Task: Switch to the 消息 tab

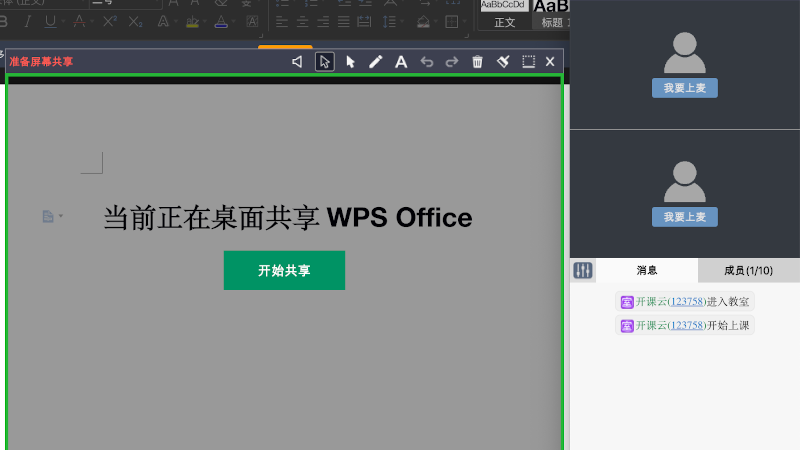Action: [x=647, y=270]
